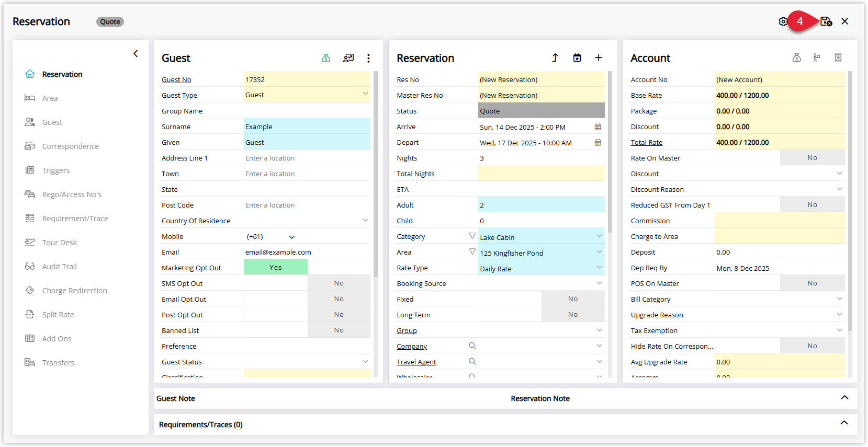Open Requirement/Trace menu item

click(75, 219)
